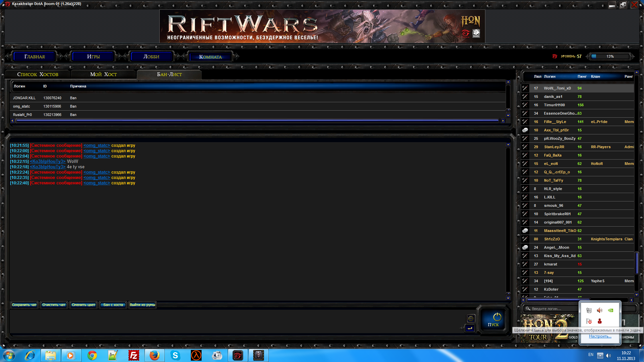Click the chat panel scroll-up arrow
The height and width of the screenshot is (362, 644).
pyautogui.click(x=508, y=145)
